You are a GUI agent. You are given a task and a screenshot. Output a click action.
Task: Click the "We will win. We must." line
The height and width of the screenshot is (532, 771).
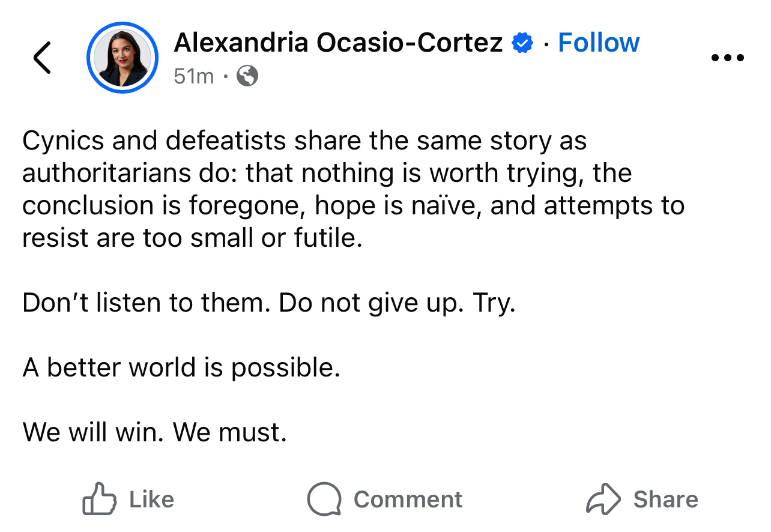click(155, 432)
